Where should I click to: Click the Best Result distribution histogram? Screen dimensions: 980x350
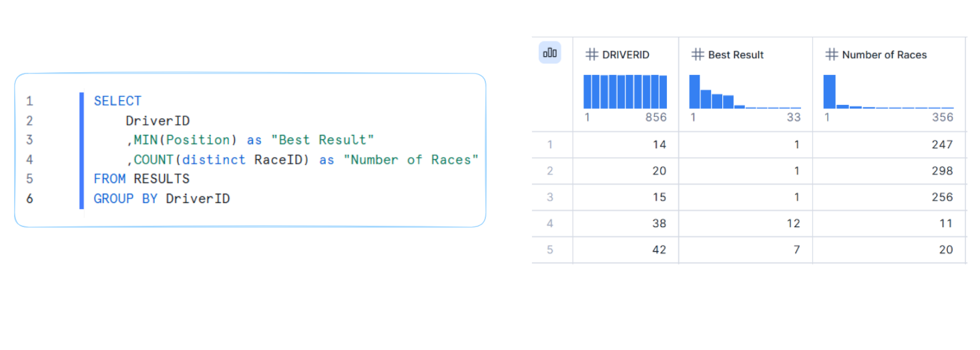(x=744, y=92)
